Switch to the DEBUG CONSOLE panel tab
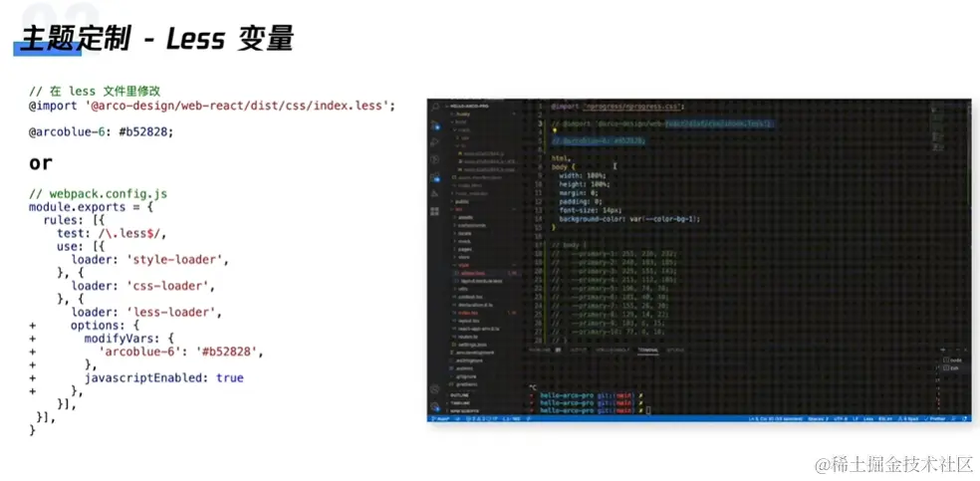The image size is (980, 481). (x=612, y=350)
